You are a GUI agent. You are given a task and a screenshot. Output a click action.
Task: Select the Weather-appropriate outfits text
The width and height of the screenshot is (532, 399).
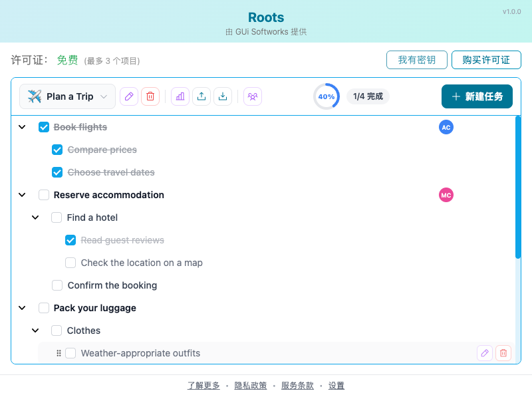coord(140,353)
